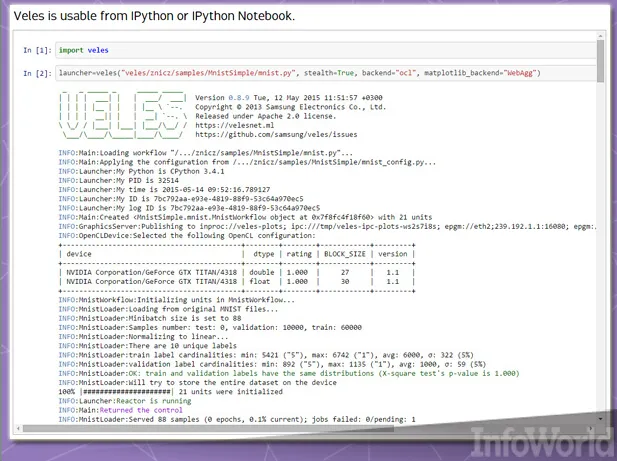Click the GraphicsServer Publishing log line
This screenshot has height=461, width=617.
coord(327,227)
